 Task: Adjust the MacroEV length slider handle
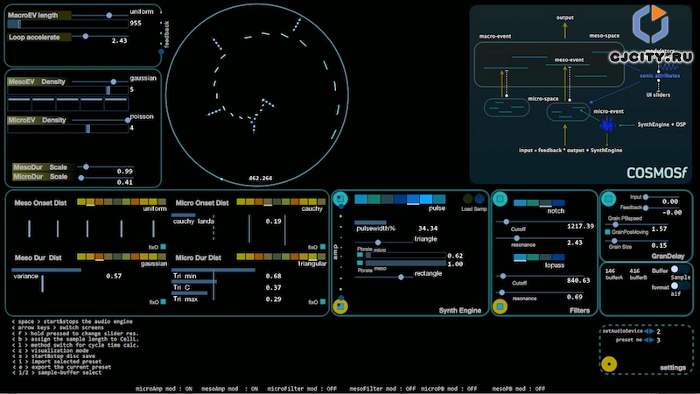(109, 15)
